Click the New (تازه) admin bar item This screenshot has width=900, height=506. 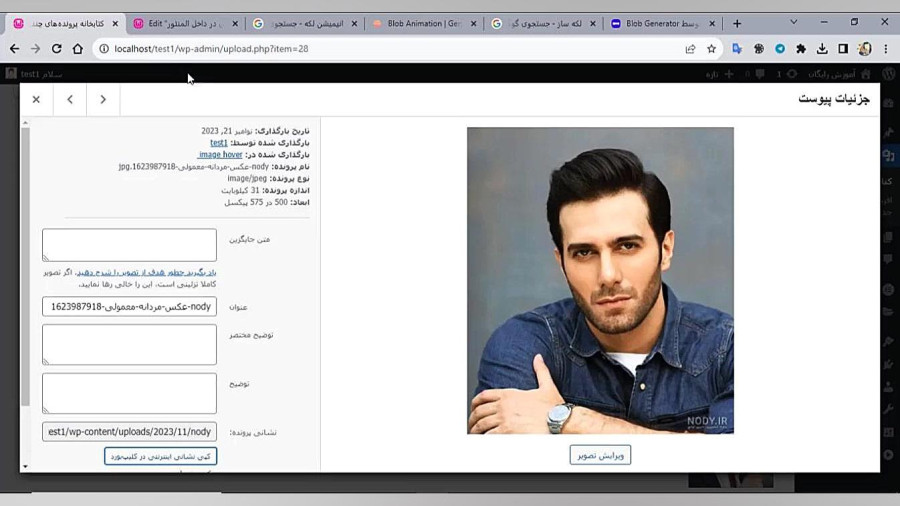point(720,74)
